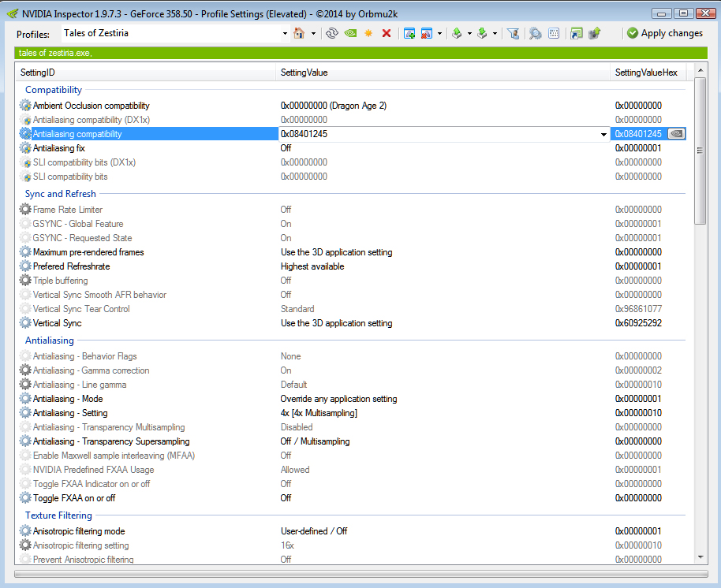Sort by the SettingValue column header
Screen dimensions: 721x588
443,73
